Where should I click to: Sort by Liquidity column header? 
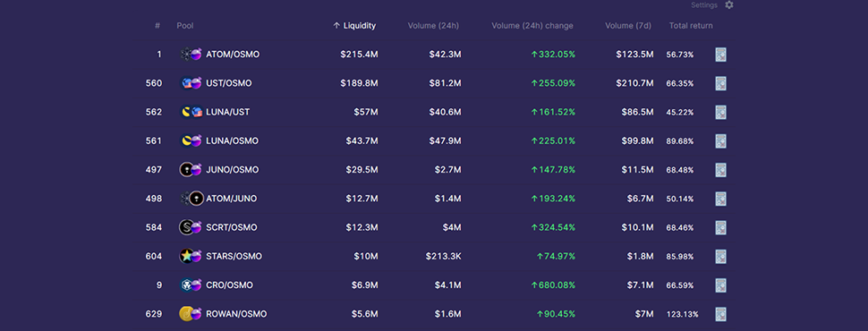[354, 25]
